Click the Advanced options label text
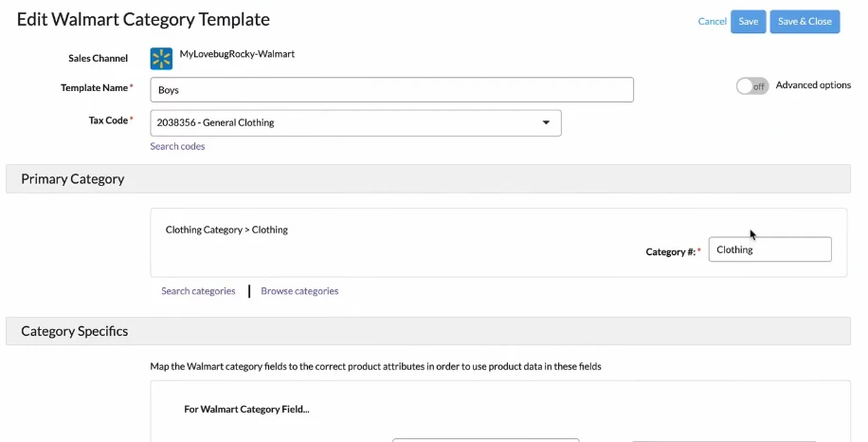This screenshot has width=868, height=442. click(x=813, y=85)
